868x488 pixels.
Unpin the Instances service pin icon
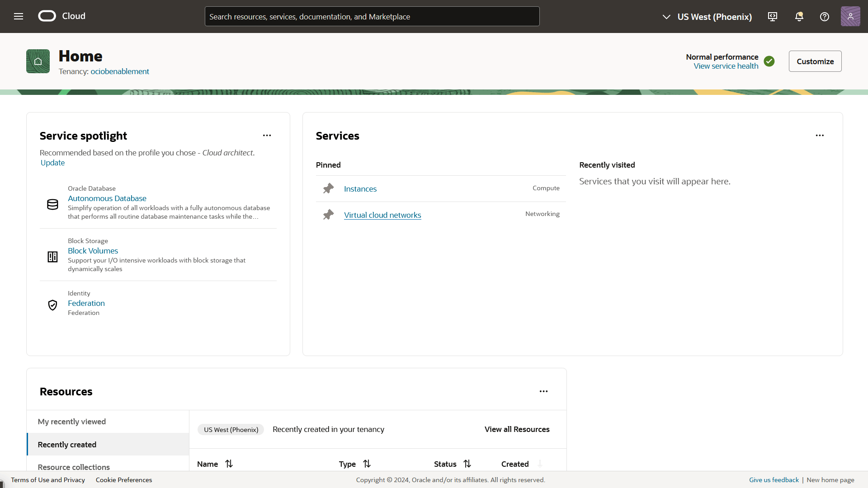[x=329, y=188]
